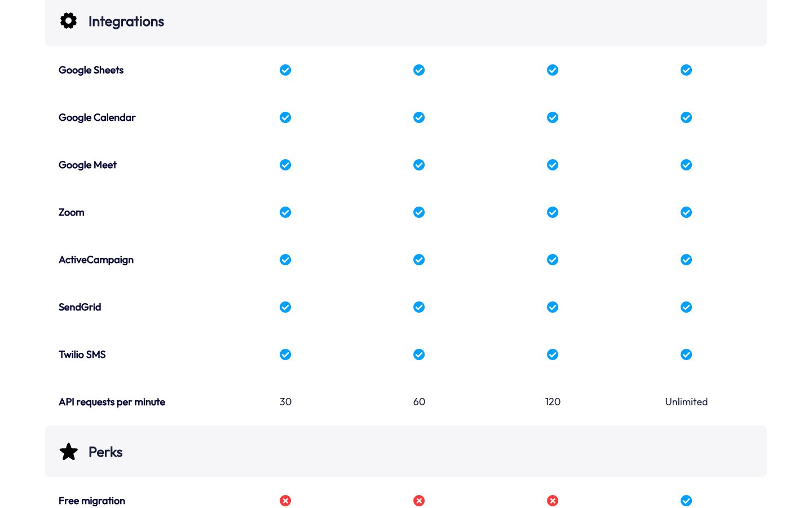Click the Unlimited API requests value
812x508 pixels.
tap(686, 402)
